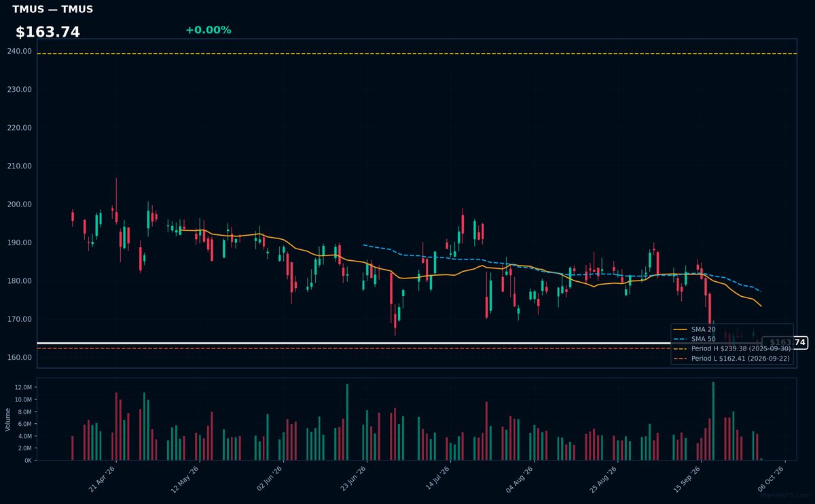The width and height of the screenshot is (815, 504).
Task: Click the 2.0M volume axis label
Action: [24, 448]
